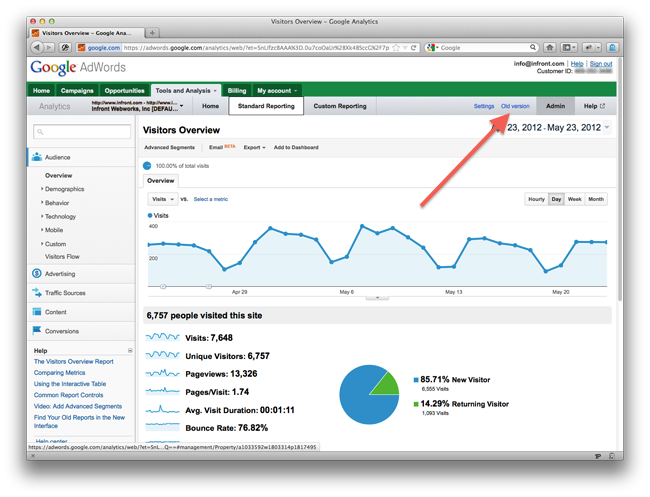
Task: Click the Select a metric link
Action: (211, 199)
